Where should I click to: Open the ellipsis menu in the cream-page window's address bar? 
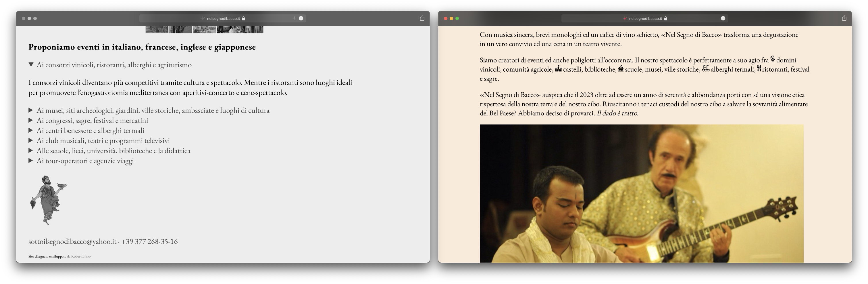pyautogui.click(x=723, y=18)
